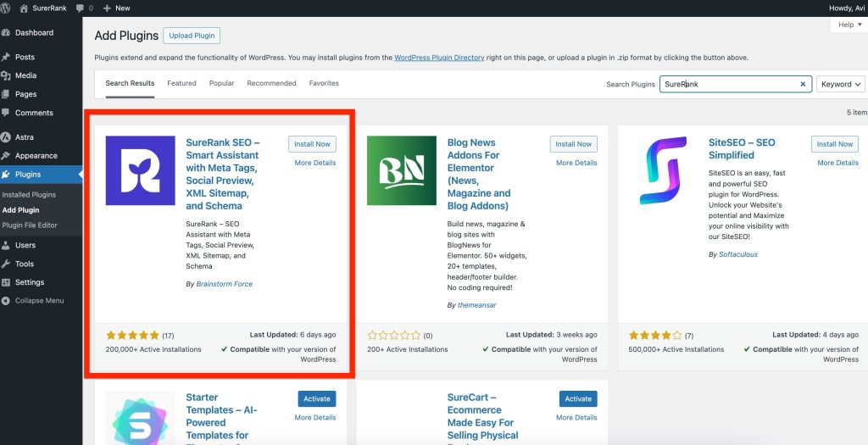Click the SiteSEO plugin logo
868x445 pixels.
(x=663, y=170)
